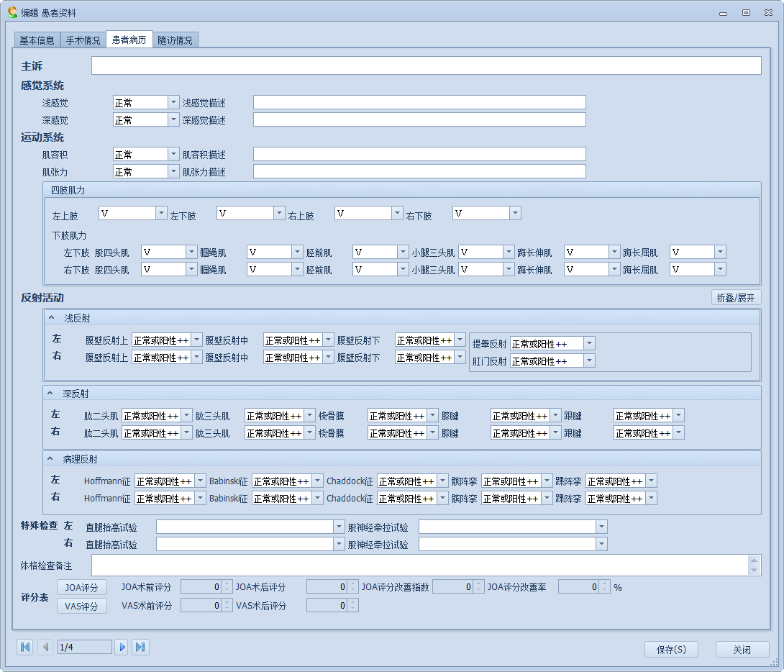This screenshot has width=784, height=672.
Task: Open the 右下肢 小腿三头肌 dropdown
Action: click(x=509, y=270)
